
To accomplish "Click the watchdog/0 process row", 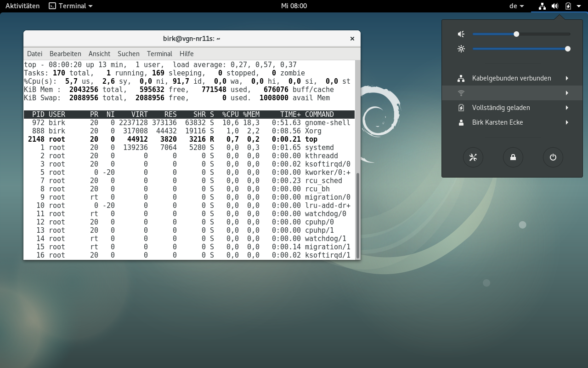I will [189, 214].
